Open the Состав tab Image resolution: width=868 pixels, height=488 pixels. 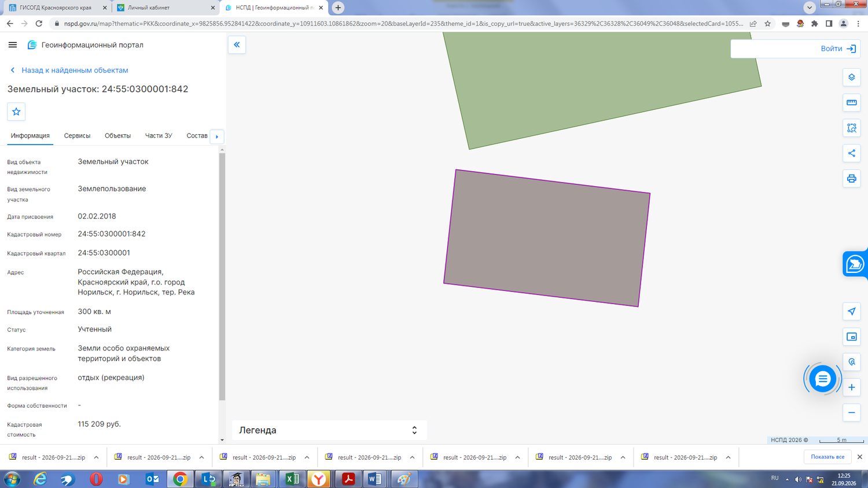click(x=197, y=136)
